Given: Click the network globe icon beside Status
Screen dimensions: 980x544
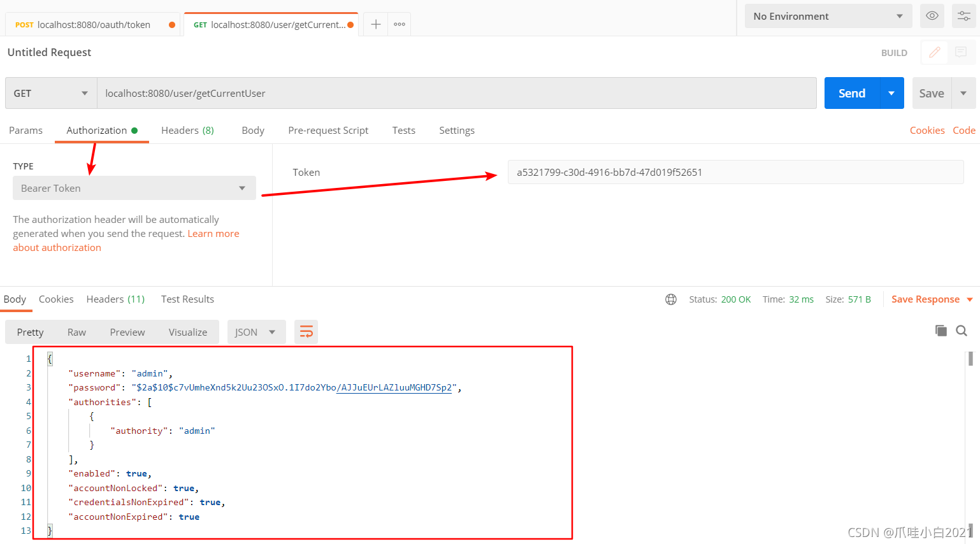Looking at the screenshot, I should 671,299.
